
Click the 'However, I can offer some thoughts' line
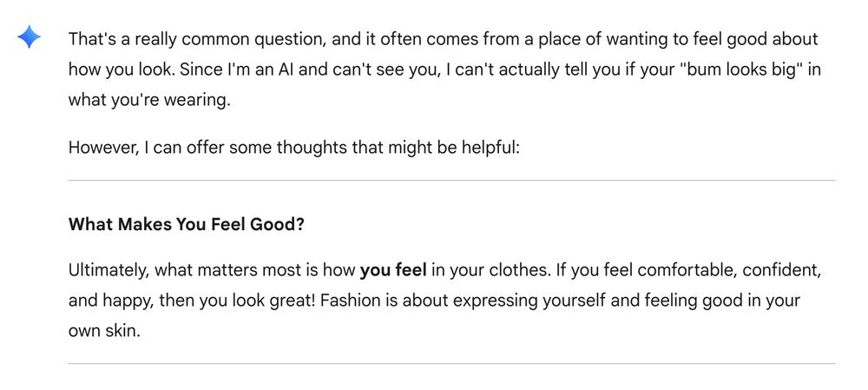[x=294, y=148]
